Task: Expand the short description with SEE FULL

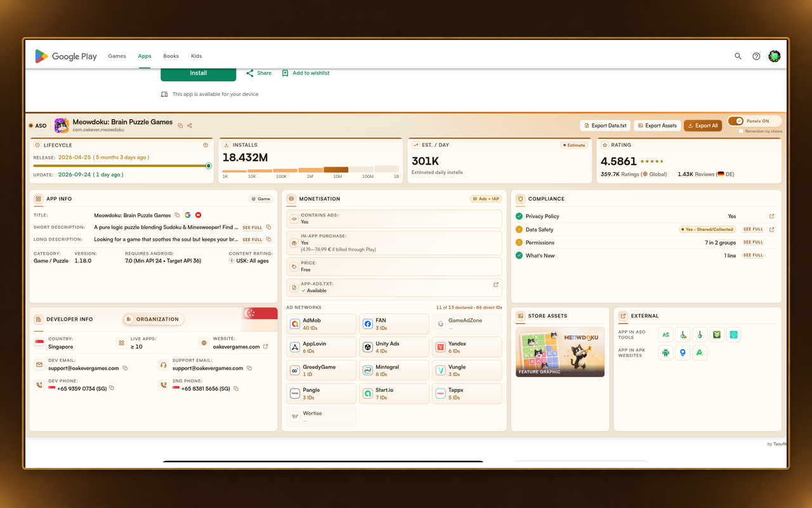Action: coord(252,227)
